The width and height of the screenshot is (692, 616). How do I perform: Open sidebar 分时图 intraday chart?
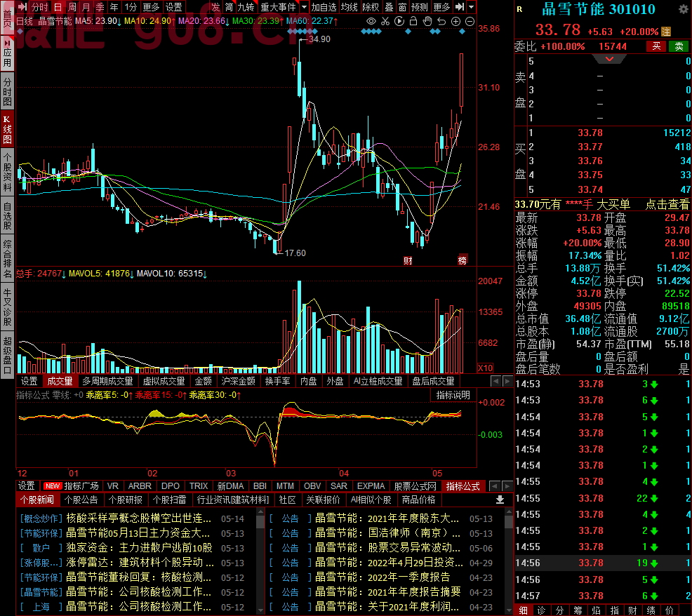[8, 92]
